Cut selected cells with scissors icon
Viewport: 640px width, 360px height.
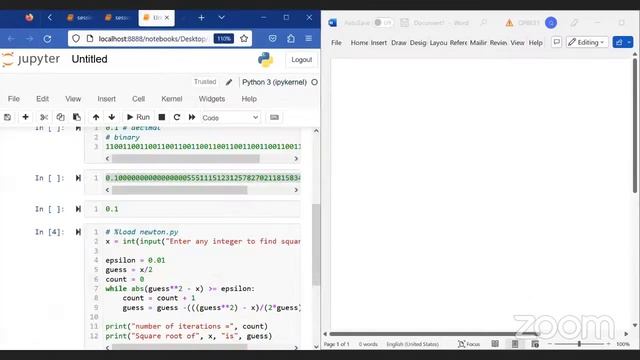point(44,118)
